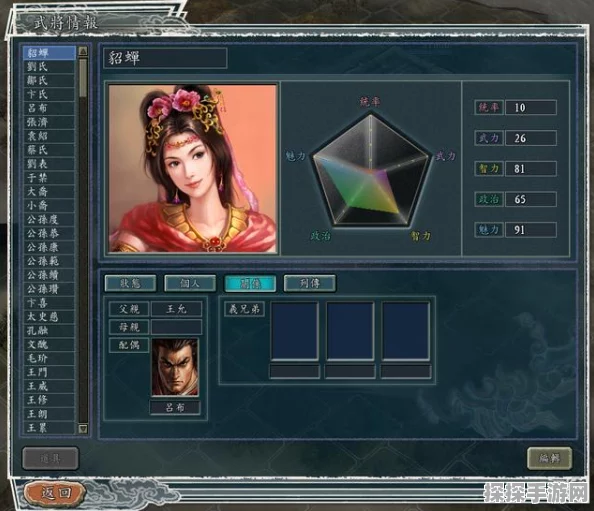Image resolution: width=594 pixels, height=511 pixels.
Task: Select 王朗 in the officer list
Action: coord(49,414)
